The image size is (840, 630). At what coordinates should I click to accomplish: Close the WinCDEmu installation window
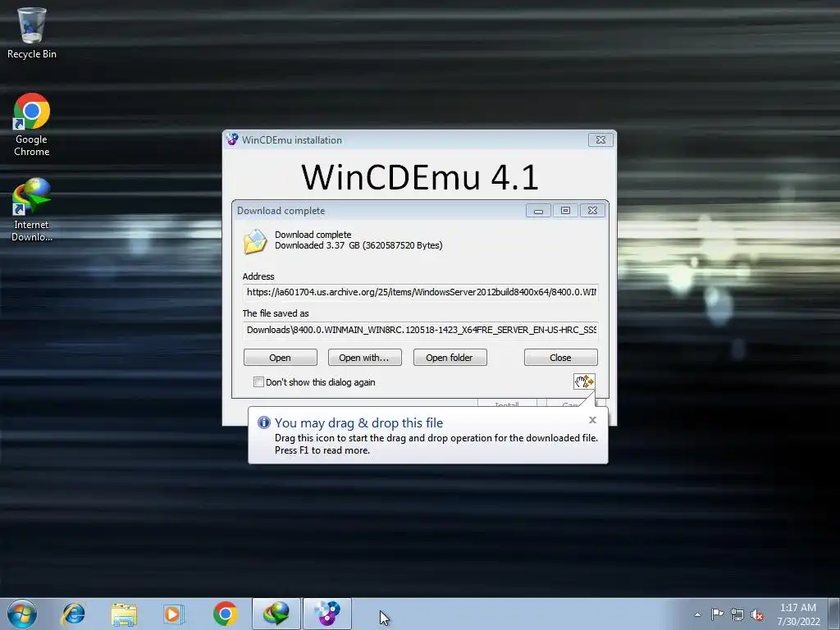[600, 139]
